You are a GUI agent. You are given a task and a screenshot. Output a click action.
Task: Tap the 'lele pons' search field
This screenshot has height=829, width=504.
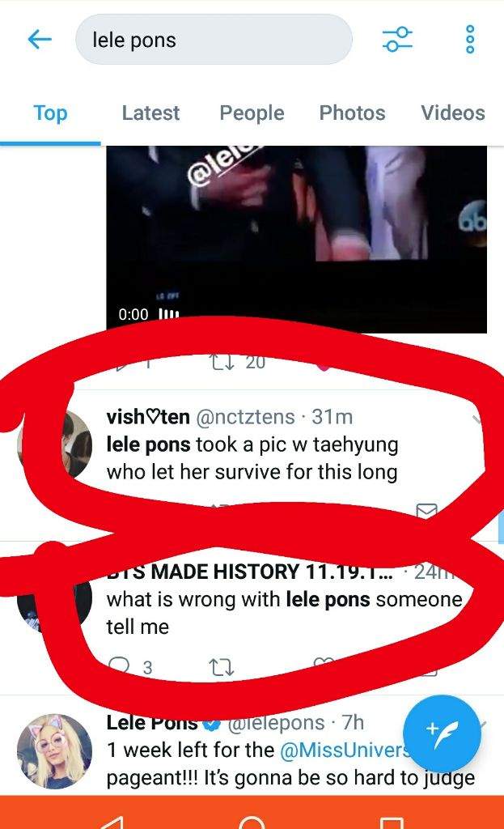click(214, 40)
